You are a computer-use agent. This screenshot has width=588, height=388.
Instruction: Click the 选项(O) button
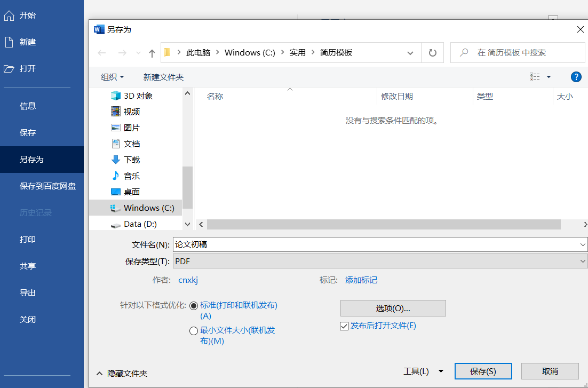(x=393, y=308)
